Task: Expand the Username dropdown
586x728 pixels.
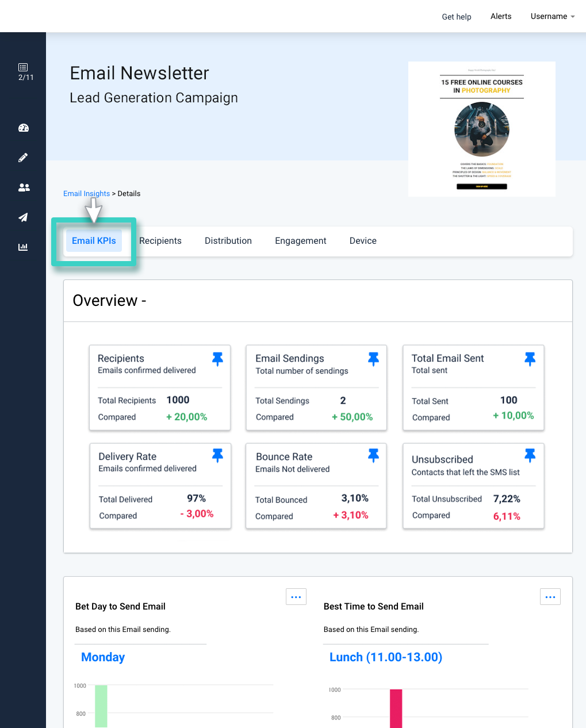Action: 553,16
